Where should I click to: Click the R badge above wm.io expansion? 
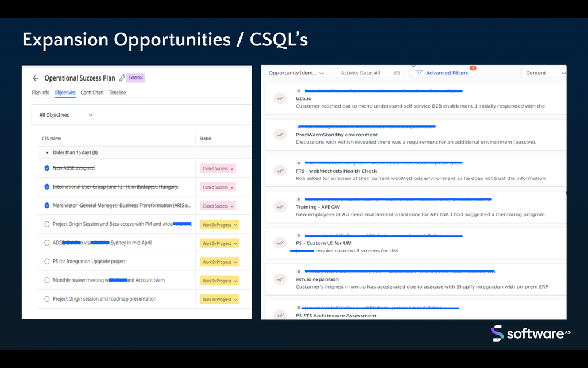click(299, 271)
